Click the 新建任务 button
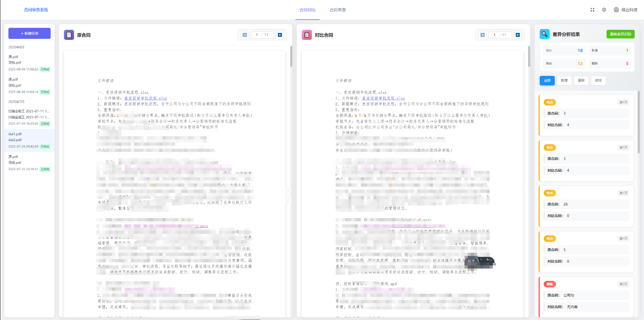The height and width of the screenshot is (320, 644). [29, 33]
